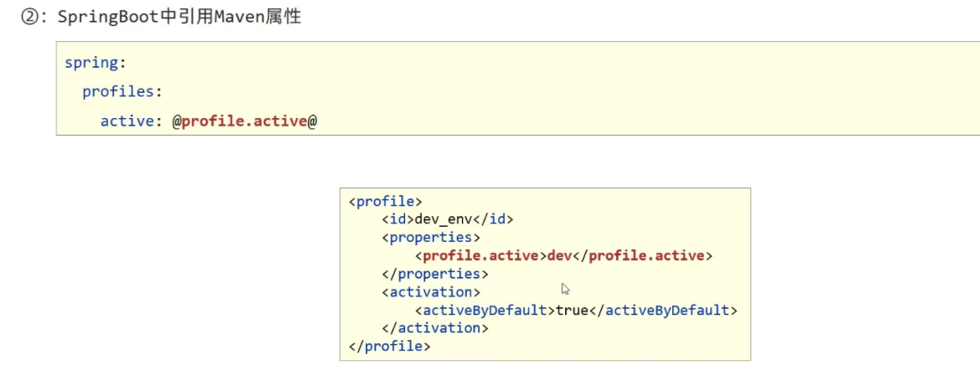Click the closing </activation> tag

pyautogui.click(x=434, y=328)
